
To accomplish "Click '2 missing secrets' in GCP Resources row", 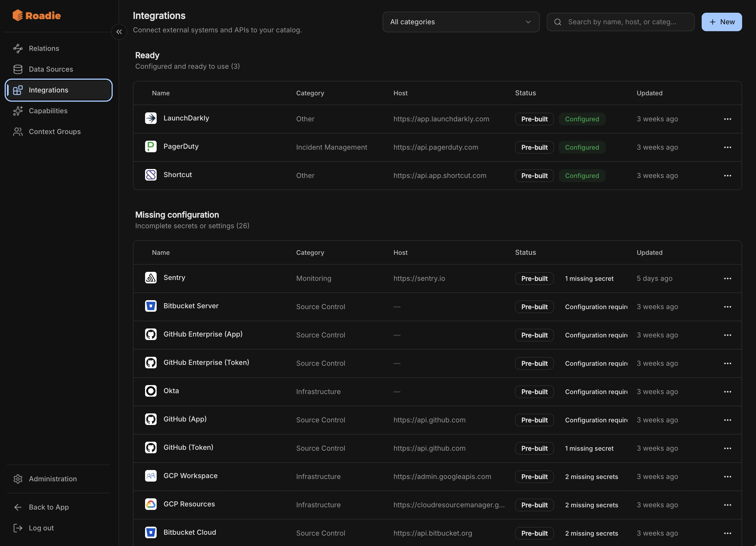I will coord(591,505).
